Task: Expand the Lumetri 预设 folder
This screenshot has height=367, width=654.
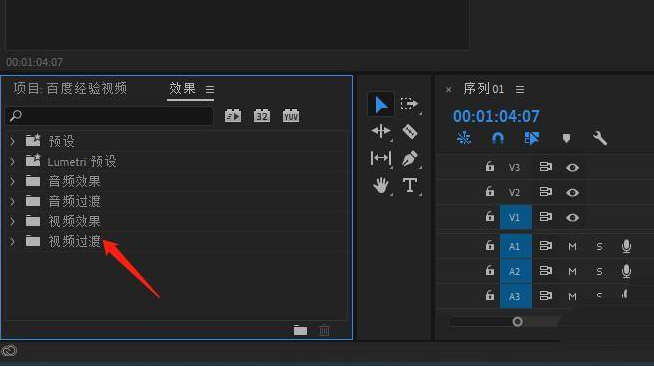Action: coord(13,161)
